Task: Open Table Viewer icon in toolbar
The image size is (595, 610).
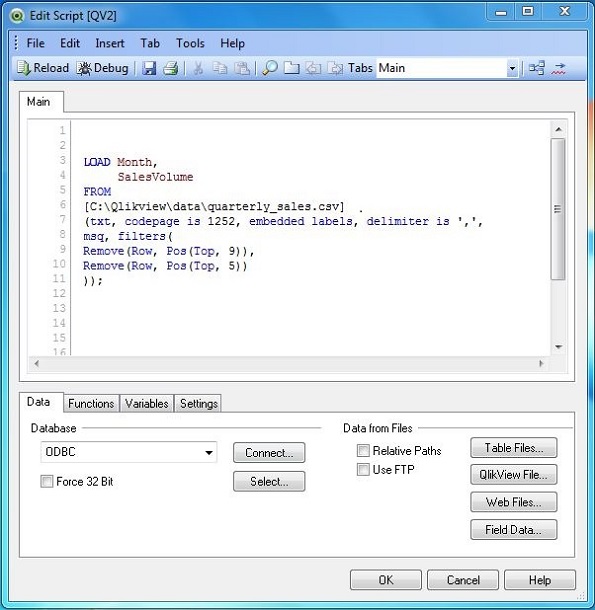Action: pos(537,68)
